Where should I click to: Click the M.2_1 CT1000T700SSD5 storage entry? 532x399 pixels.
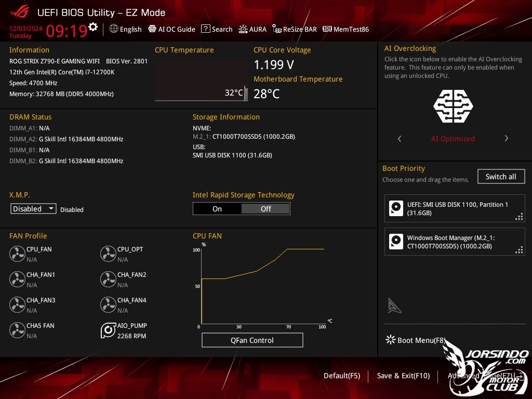[244, 137]
